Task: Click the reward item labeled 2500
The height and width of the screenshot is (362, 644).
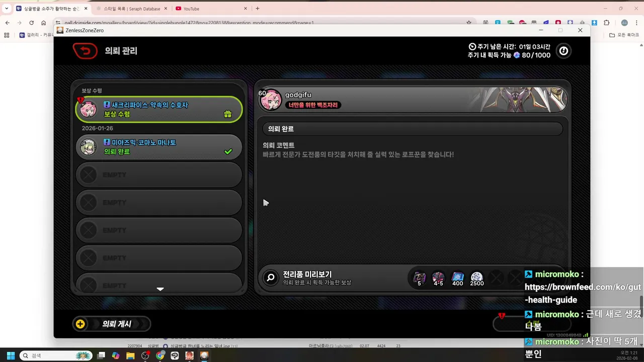Action: [476, 278]
